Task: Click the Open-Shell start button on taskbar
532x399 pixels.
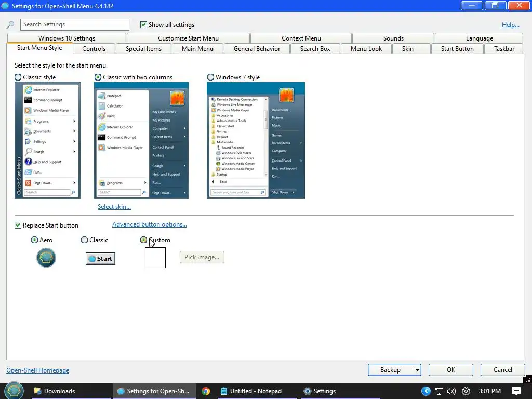Action: point(14,391)
